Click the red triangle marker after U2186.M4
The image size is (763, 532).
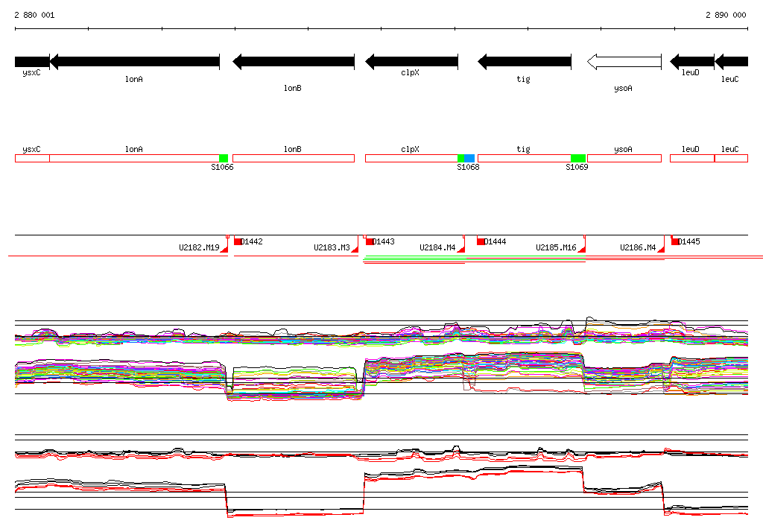point(662,249)
